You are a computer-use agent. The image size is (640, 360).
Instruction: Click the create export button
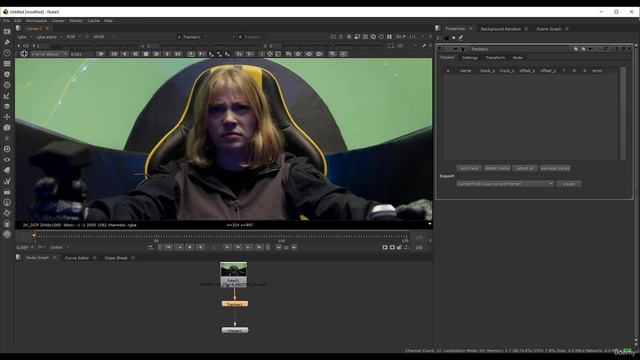click(x=569, y=184)
